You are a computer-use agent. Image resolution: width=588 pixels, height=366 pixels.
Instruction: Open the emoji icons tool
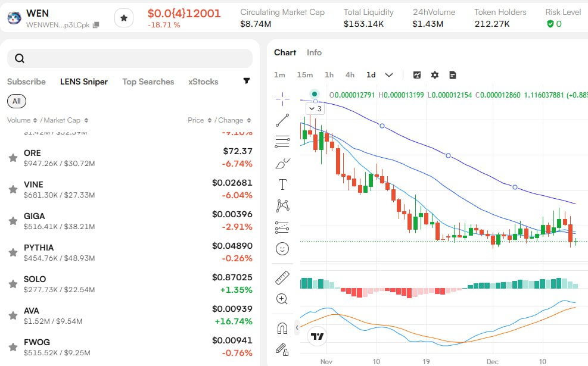click(x=282, y=249)
